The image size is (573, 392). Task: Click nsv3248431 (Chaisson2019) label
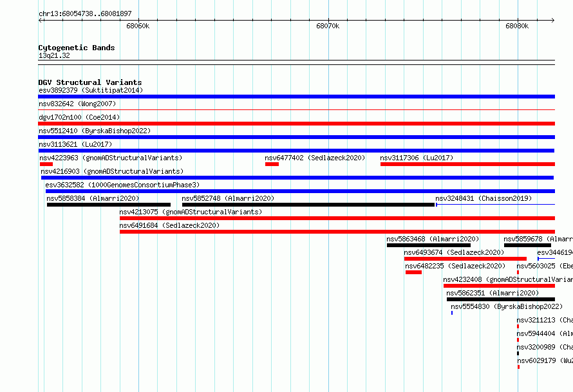click(x=484, y=198)
